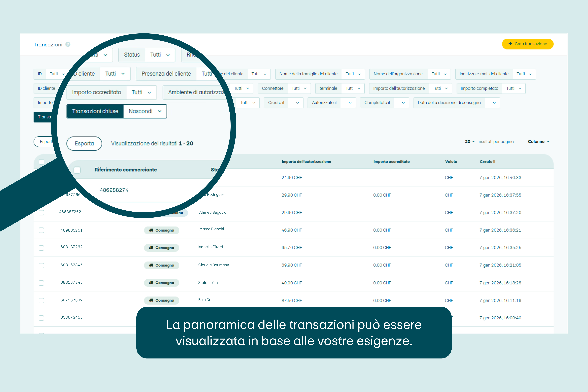Click the plus icon on Crea transazione
The width and height of the screenshot is (588, 392).
tap(510, 44)
